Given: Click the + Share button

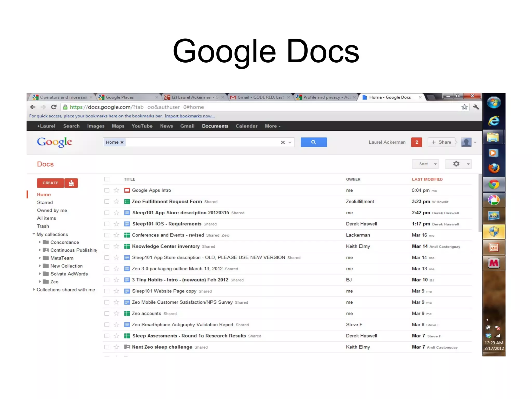Looking at the screenshot, I should click(x=441, y=142).
